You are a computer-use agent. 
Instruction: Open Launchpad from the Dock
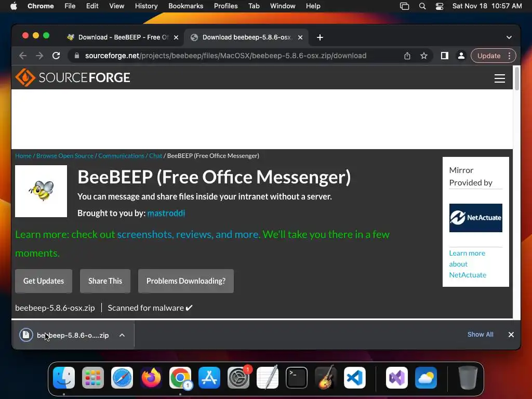click(93, 378)
